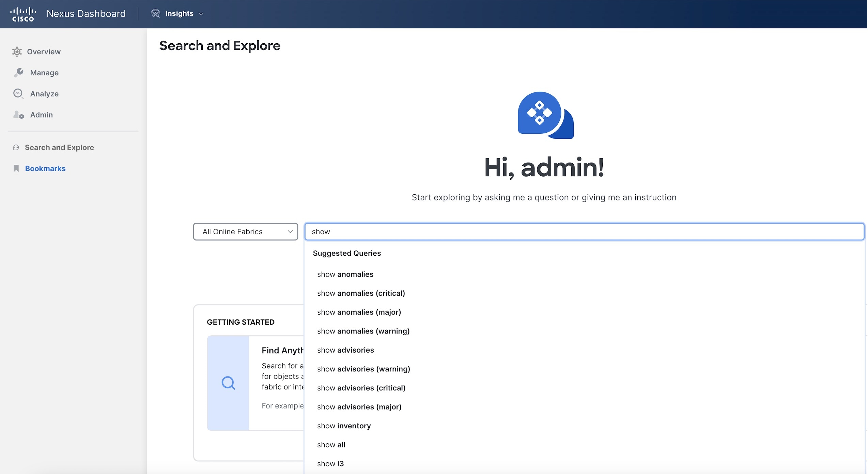The height and width of the screenshot is (474, 868).
Task: Select suggestion 'show all'
Action: pos(331,445)
